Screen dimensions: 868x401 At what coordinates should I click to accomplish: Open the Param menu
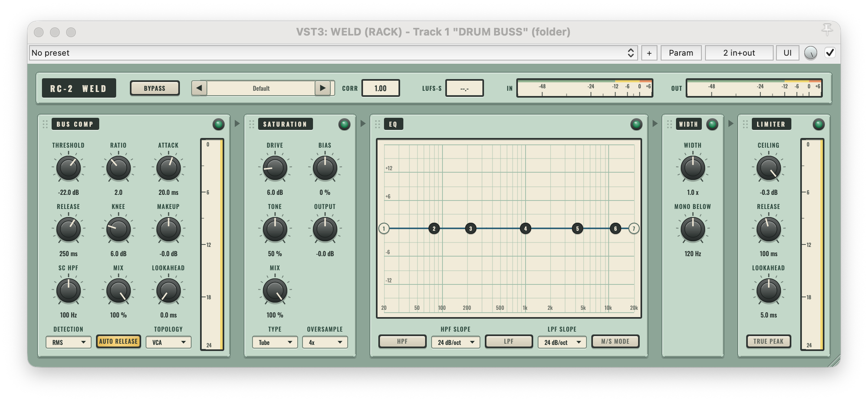tap(681, 53)
